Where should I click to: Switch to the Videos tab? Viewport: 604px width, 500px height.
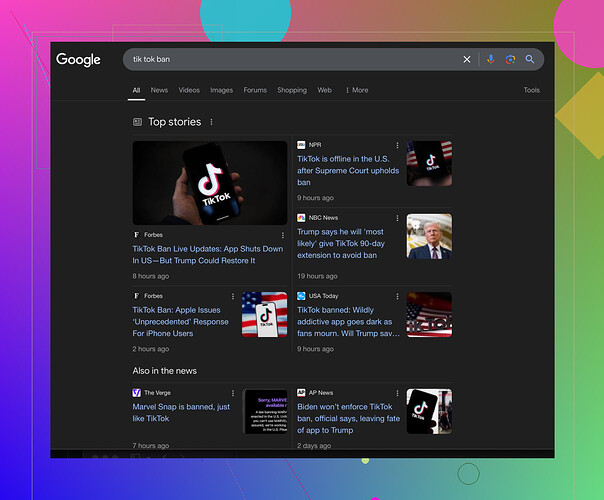(x=189, y=90)
